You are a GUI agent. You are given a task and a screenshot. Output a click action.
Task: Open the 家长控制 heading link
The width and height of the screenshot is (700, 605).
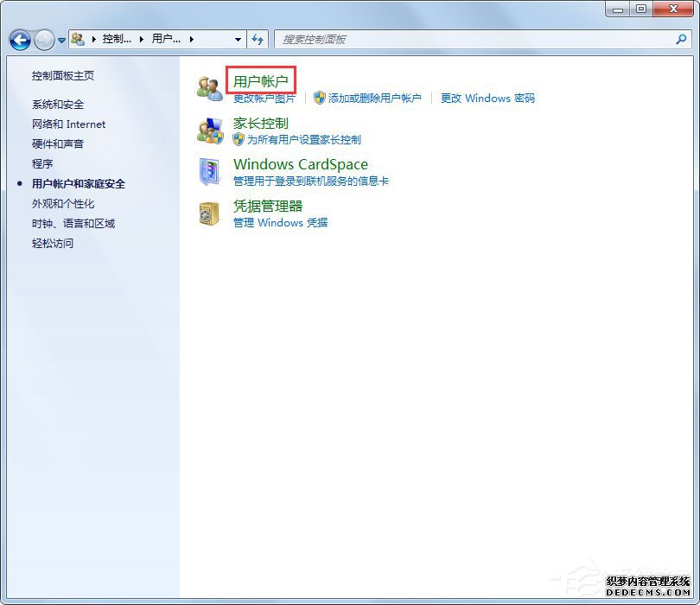261,124
